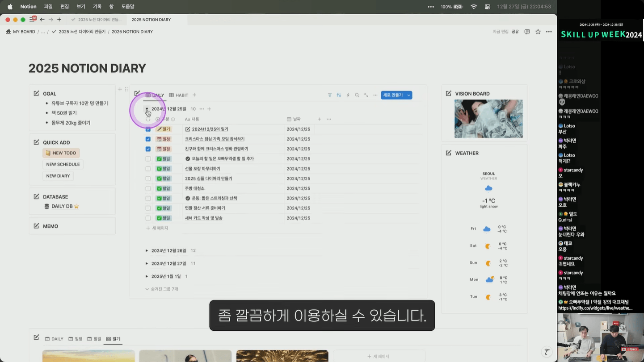This screenshot has height=362, width=644.
Task: Click the edit icon beside MEMO
Action: (36, 226)
